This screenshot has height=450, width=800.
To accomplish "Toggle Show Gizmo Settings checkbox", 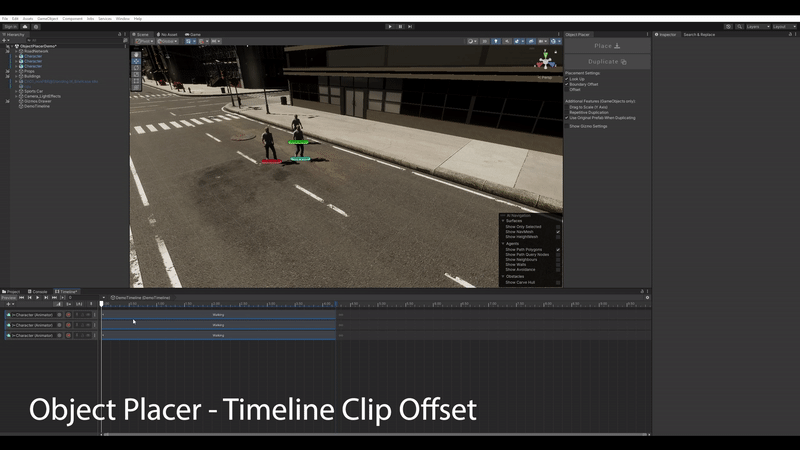I will click(x=566, y=126).
